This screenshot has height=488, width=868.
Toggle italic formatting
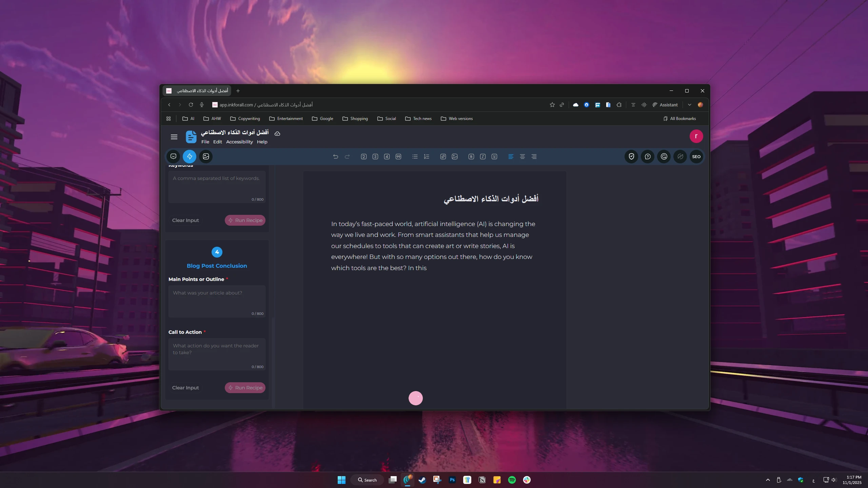point(483,157)
